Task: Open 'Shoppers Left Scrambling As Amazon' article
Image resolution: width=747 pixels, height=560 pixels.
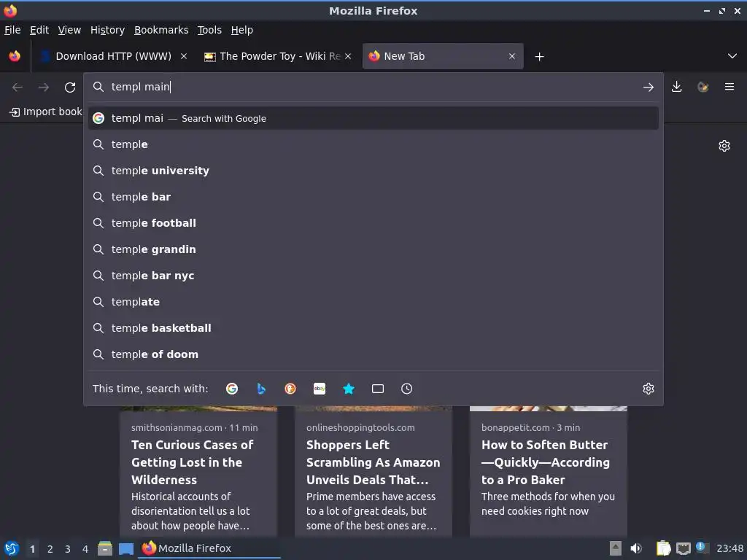Action: [373, 472]
